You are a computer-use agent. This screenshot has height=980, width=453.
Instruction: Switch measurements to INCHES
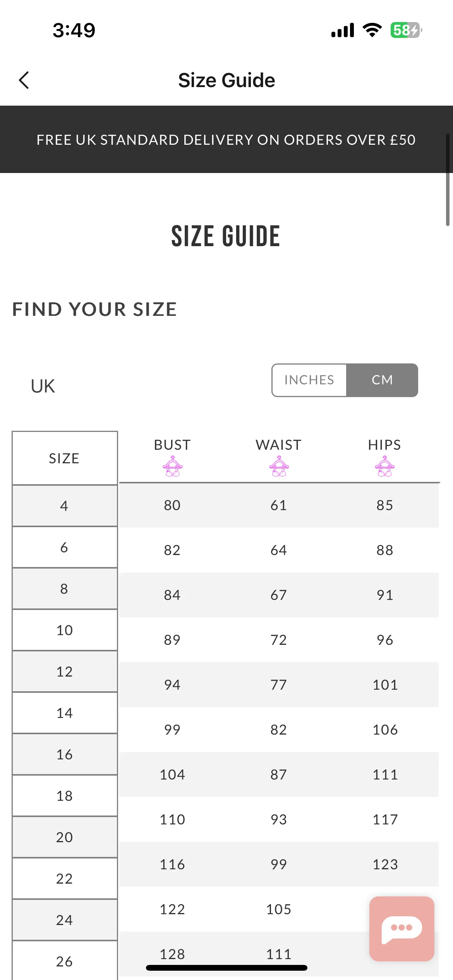click(309, 380)
